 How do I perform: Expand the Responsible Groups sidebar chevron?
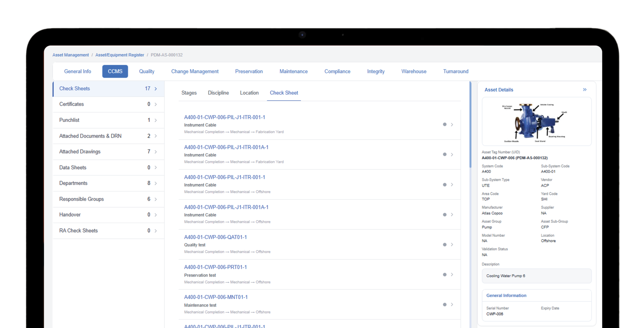[x=156, y=199]
